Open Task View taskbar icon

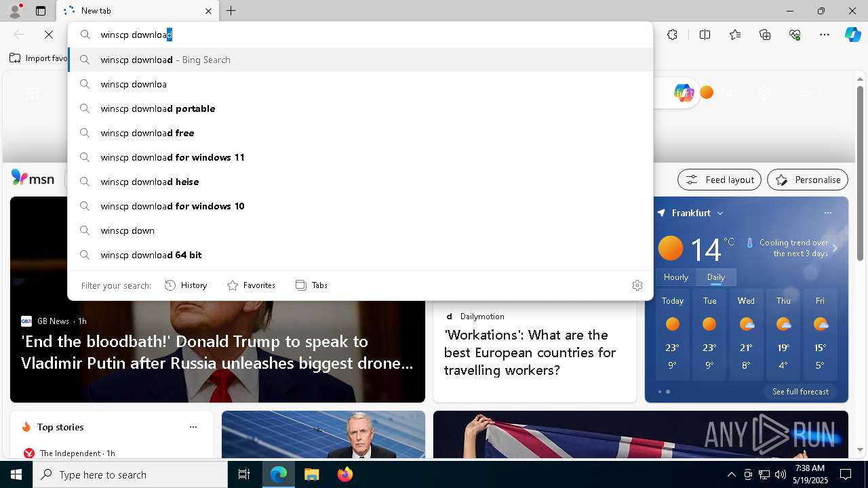click(x=244, y=474)
